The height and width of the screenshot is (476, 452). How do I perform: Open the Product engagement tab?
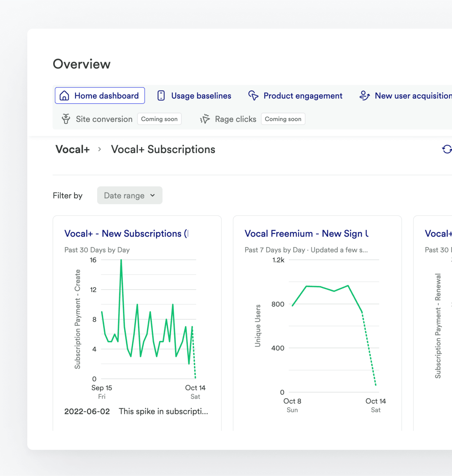303,96
